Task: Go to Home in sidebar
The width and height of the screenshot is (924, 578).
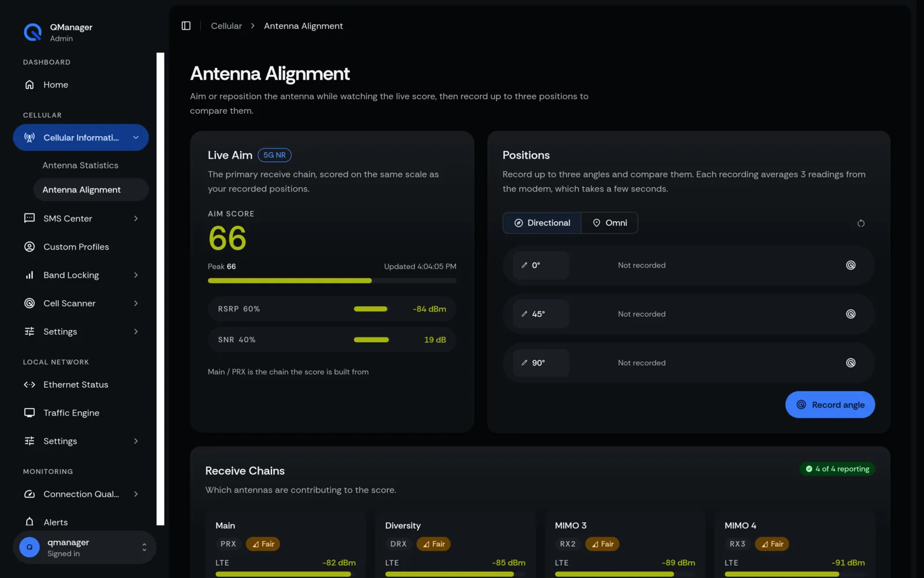Action: click(x=81, y=84)
